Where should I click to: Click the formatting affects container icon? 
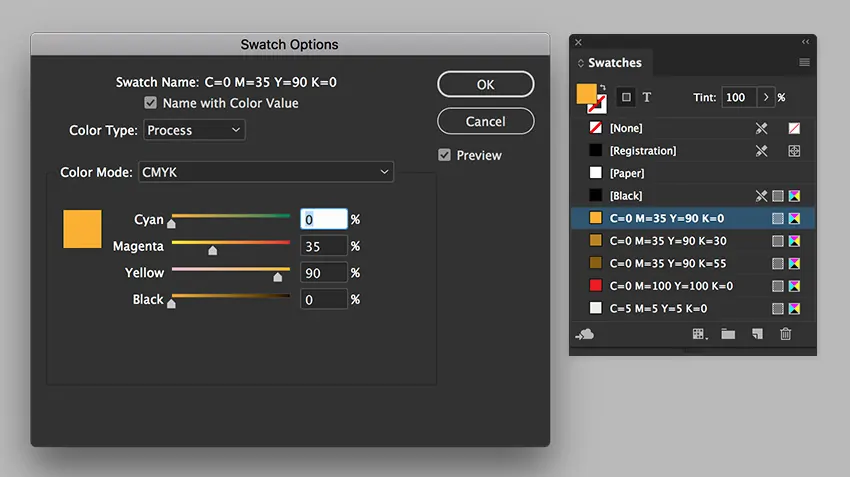click(x=626, y=97)
